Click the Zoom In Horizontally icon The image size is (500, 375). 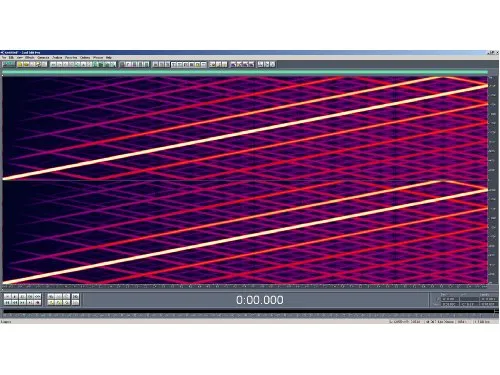51,296
